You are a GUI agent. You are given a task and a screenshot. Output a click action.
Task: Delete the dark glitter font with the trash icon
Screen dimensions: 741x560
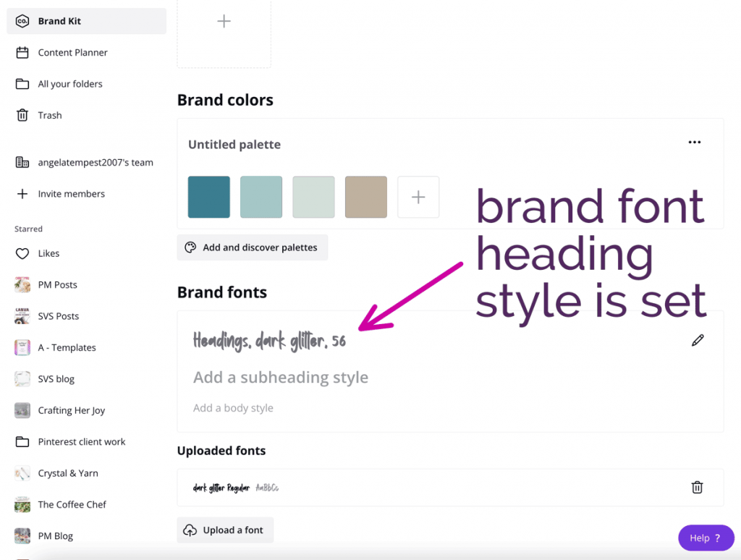click(x=697, y=487)
